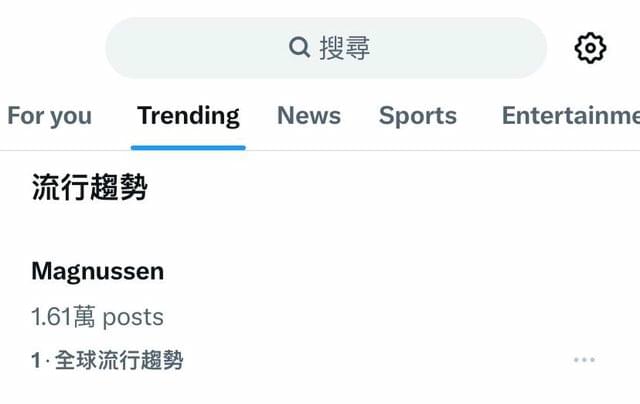Screen dimensions: 640x404
Task: Click the blue underline beneath Trending
Action: pos(188,148)
